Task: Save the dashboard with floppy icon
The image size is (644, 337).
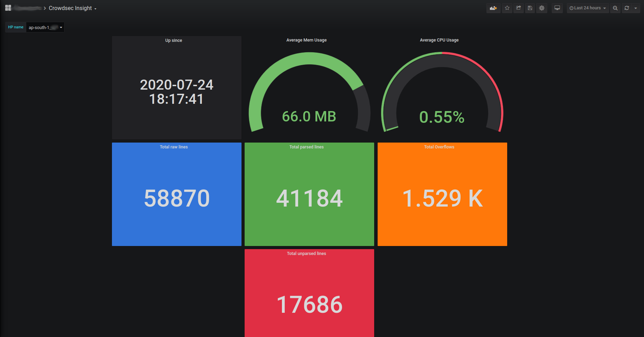Action: tap(530, 8)
